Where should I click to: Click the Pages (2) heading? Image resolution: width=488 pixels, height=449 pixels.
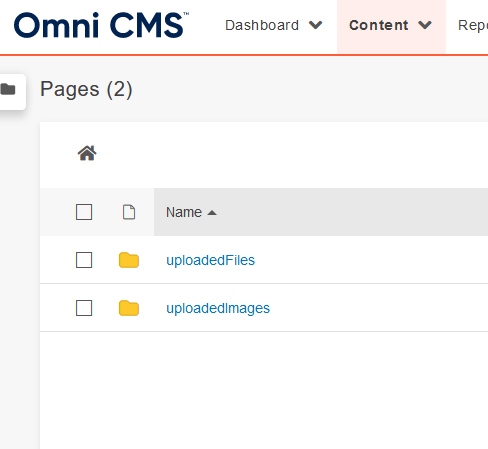pyautogui.click(x=86, y=90)
